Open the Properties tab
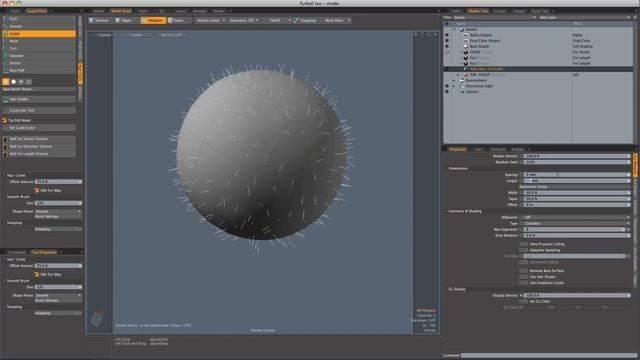 (x=457, y=149)
